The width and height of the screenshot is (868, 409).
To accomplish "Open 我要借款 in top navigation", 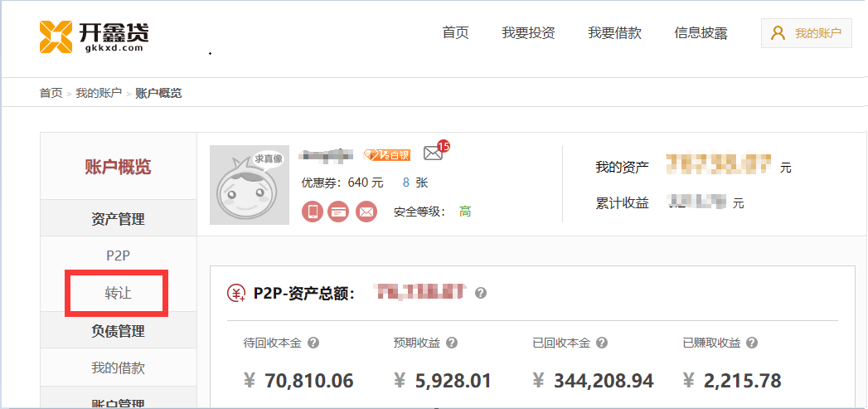I will (614, 33).
